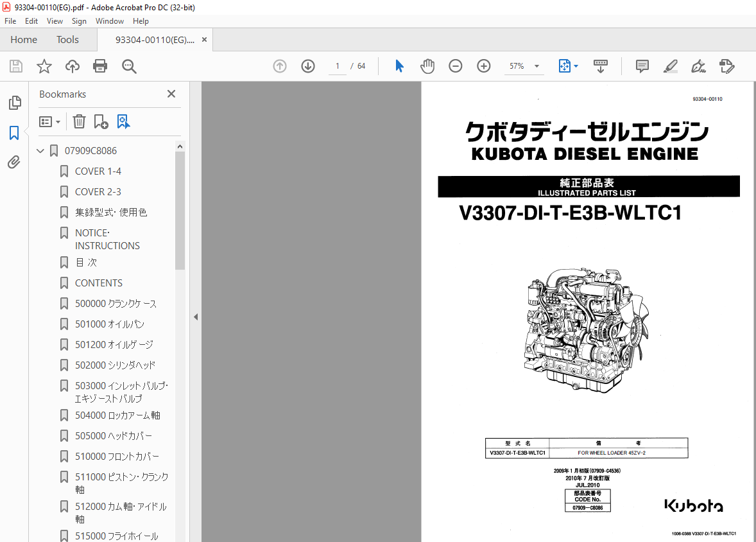Open the Window menu
This screenshot has height=542, width=756.
click(x=110, y=21)
